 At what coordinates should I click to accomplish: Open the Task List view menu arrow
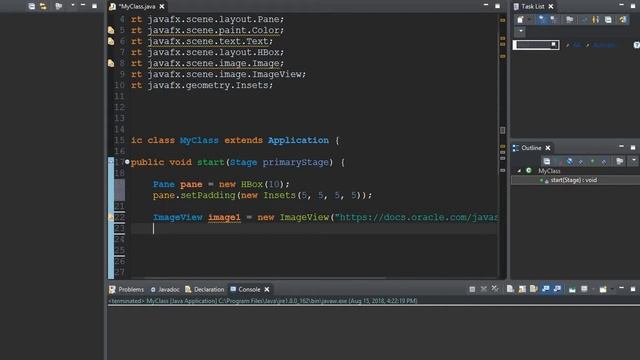pos(520,31)
